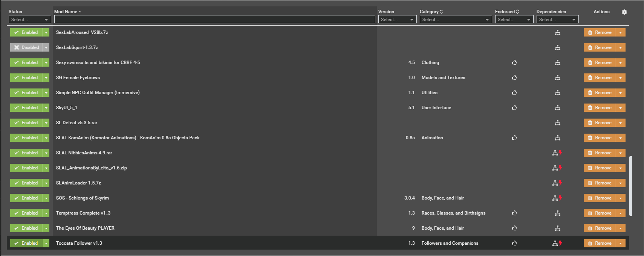
Task: Enable the Disabled SexLabSquirt-1.3.7z mod
Action: [x=26, y=47]
